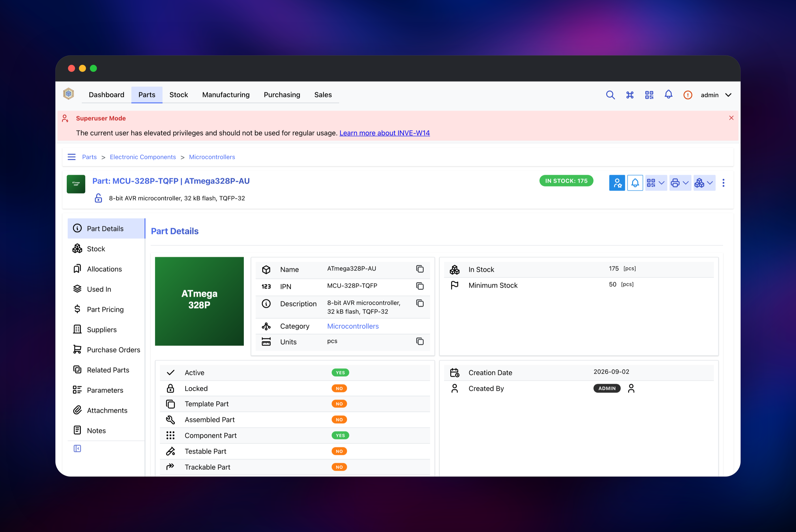The image size is (796, 532).
Task: Click user icon next to ADMIN badge
Action: click(x=631, y=388)
